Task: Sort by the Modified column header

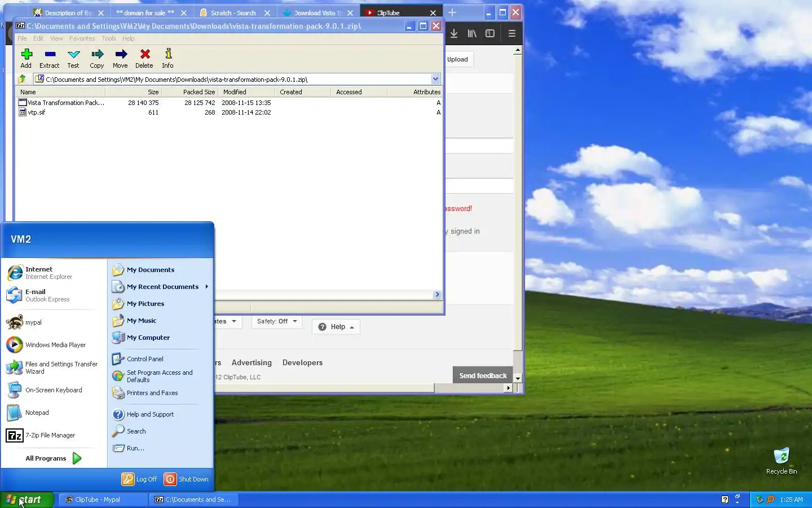Action: 246,92
